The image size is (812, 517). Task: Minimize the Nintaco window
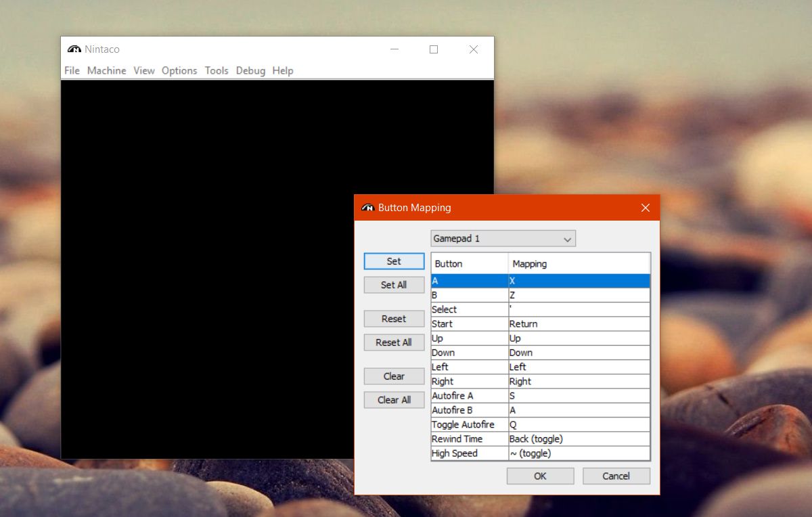394,49
